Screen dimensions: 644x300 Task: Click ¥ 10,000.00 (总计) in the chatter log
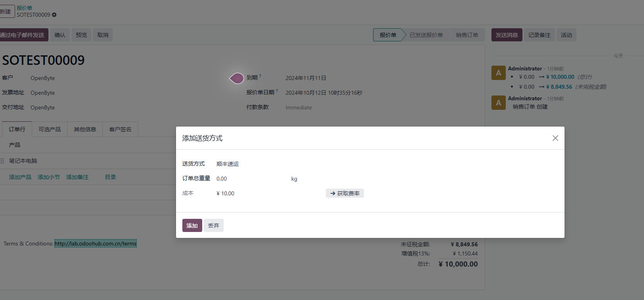point(560,77)
